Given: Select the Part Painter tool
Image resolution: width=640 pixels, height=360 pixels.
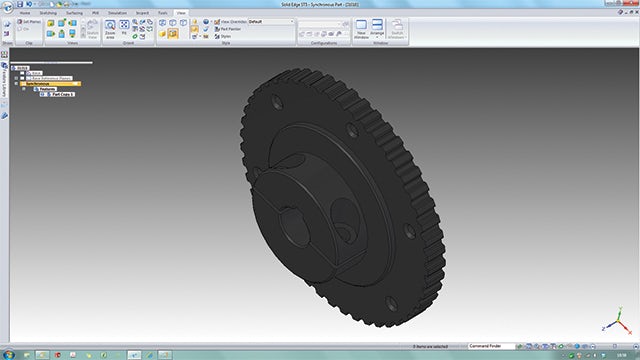Looking at the screenshot, I should point(228,29).
